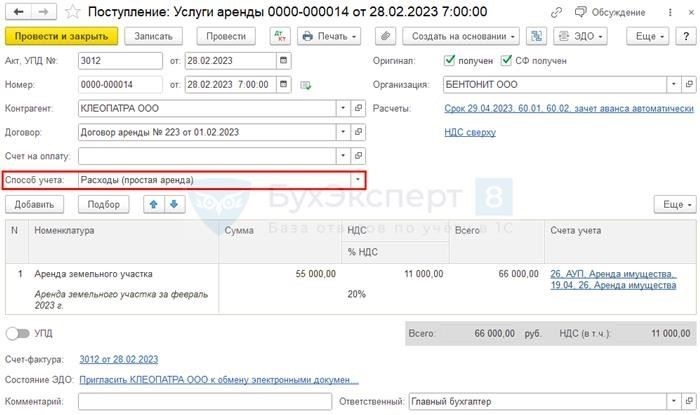Screen dimensions: 700x415
Task: Open Контрагент КЛЕОПАТРА ООО card
Action: coord(358,108)
